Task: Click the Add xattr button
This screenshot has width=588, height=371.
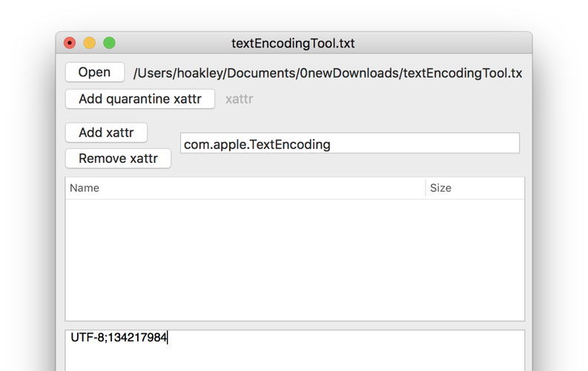Action: click(106, 133)
